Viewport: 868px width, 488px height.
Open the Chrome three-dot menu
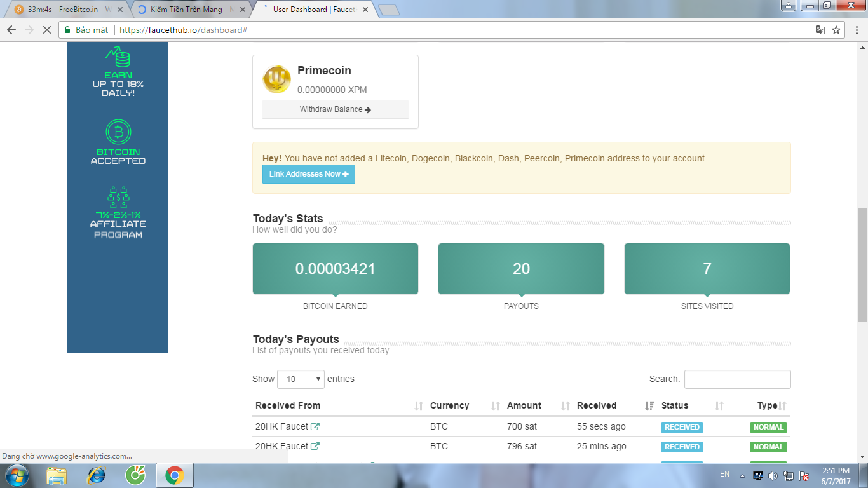(x=856, y=30)
